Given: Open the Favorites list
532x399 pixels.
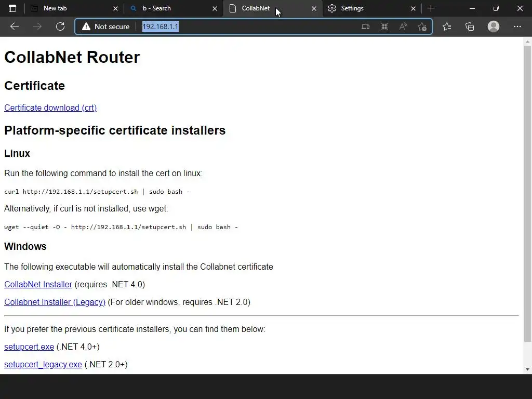Looking at the screenshot, I should (447, 26).
